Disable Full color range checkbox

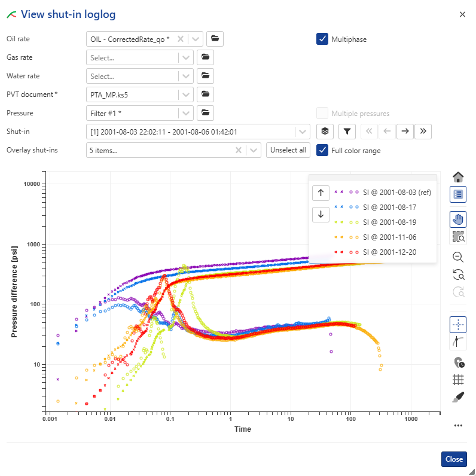point(322,150)
